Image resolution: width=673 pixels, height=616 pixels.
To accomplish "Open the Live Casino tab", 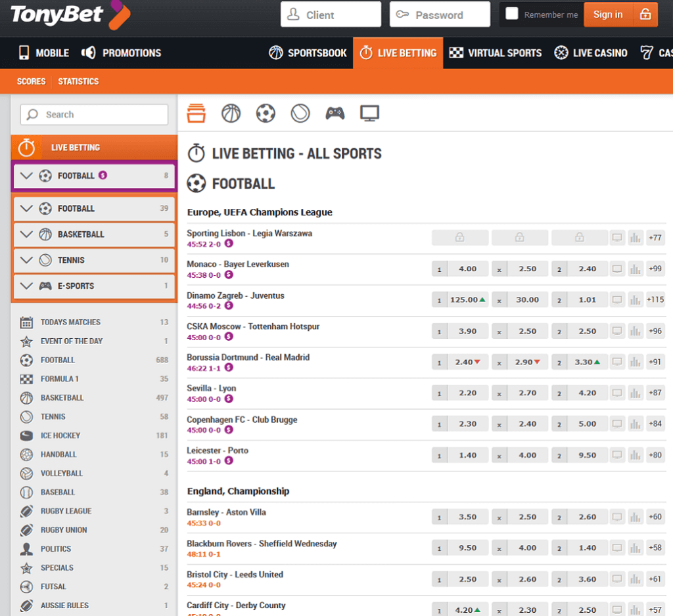I will click(590, 53).
